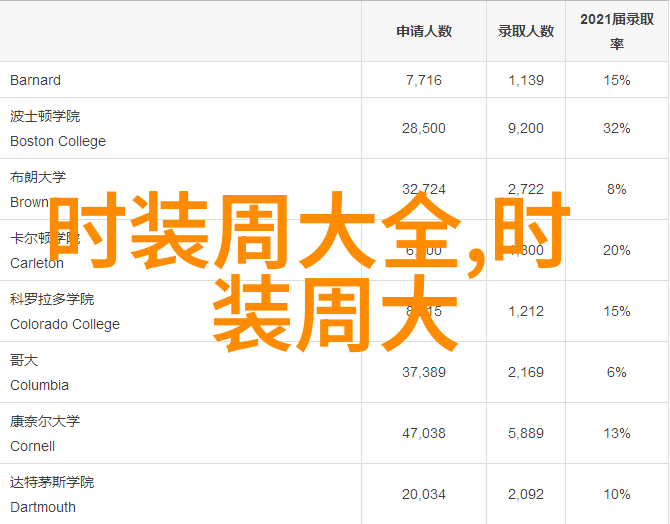The width and height of the screenshot is (670, 524).
Task: Click the 康奈尔大学 label
Action: (x=45, y=421)
